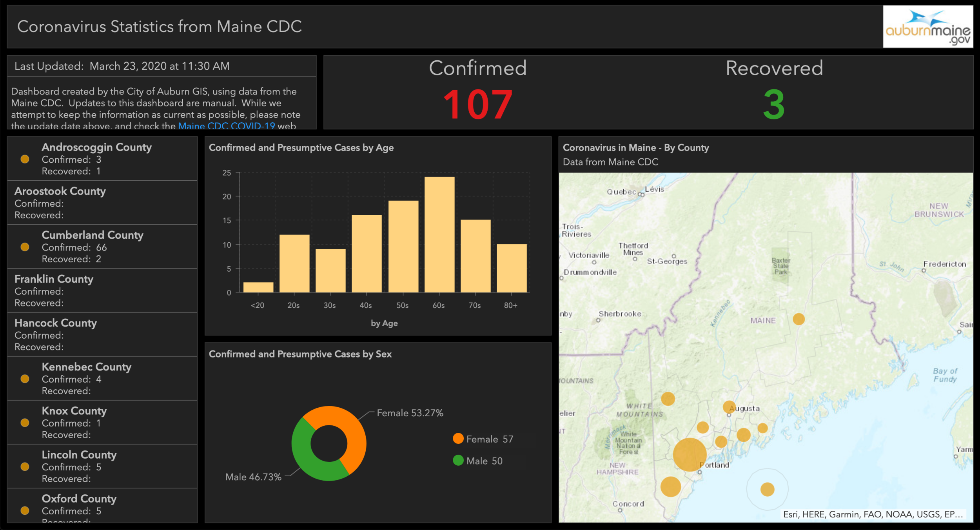Select the Knox County list entry

point(102,422)
